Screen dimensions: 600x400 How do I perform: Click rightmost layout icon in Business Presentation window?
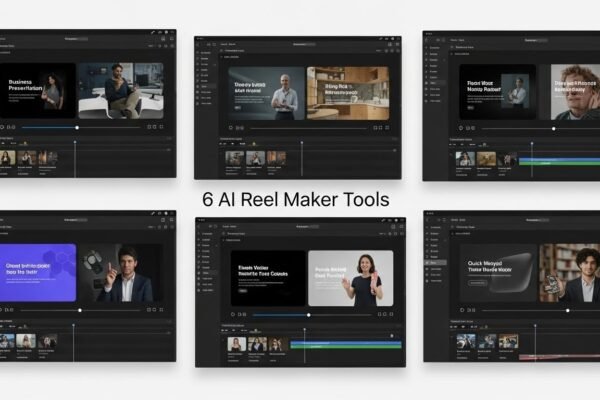pos(161,127)
